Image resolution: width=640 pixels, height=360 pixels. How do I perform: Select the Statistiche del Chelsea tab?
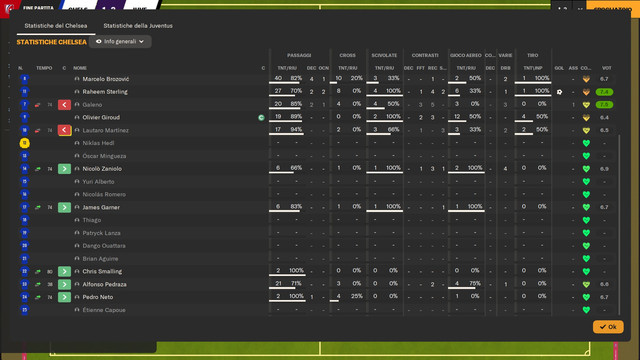[56, 26]
